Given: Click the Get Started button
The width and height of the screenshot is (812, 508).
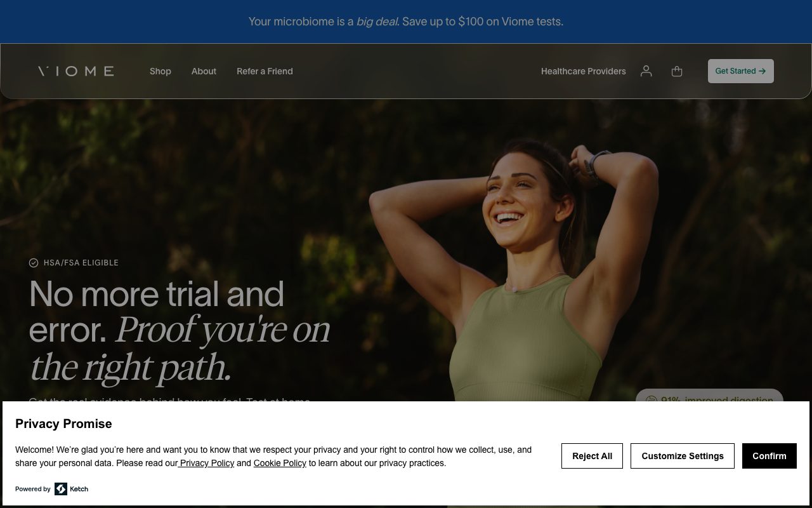Looking at the screenshot, I should point(740,71).
